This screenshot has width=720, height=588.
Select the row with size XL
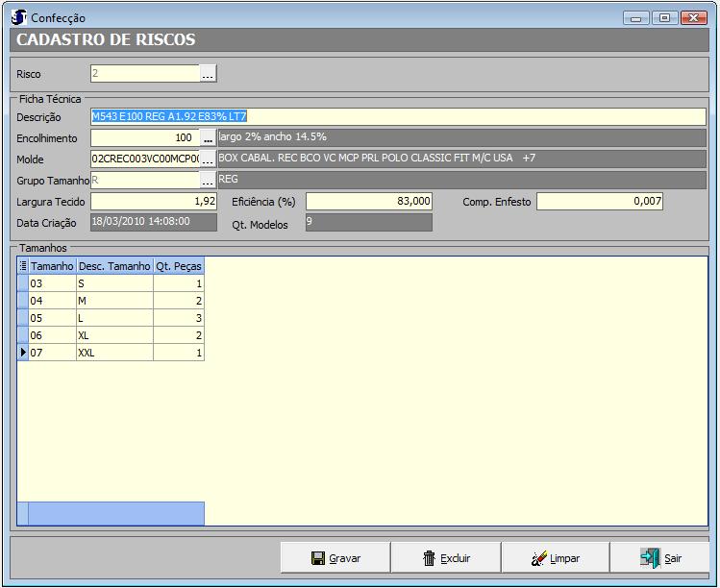point(114,335)
